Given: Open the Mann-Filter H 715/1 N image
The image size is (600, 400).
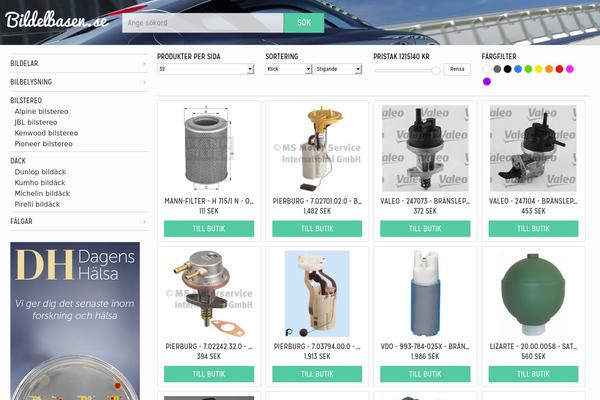Looking at the screenshot, I should [209, 149].
